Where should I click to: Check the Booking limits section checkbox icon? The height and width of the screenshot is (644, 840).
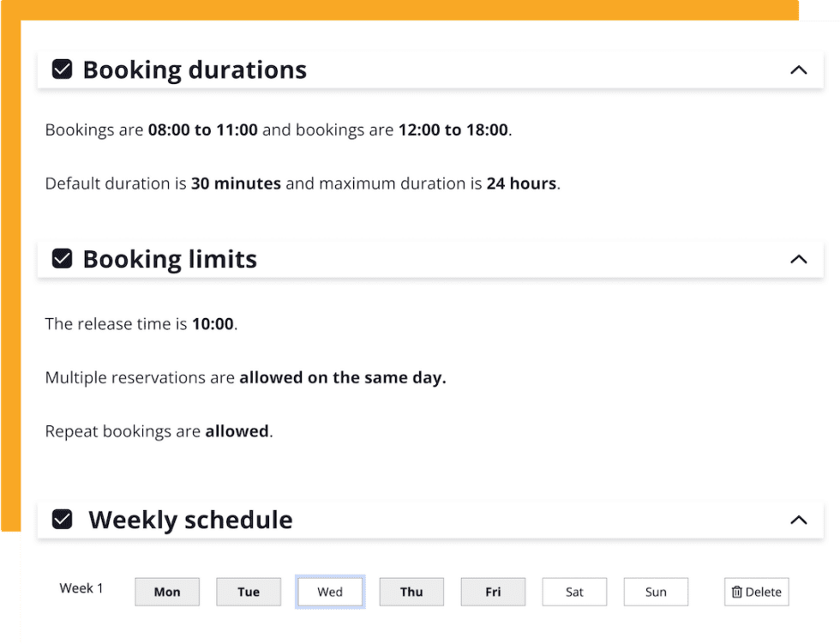coord(62,259)
